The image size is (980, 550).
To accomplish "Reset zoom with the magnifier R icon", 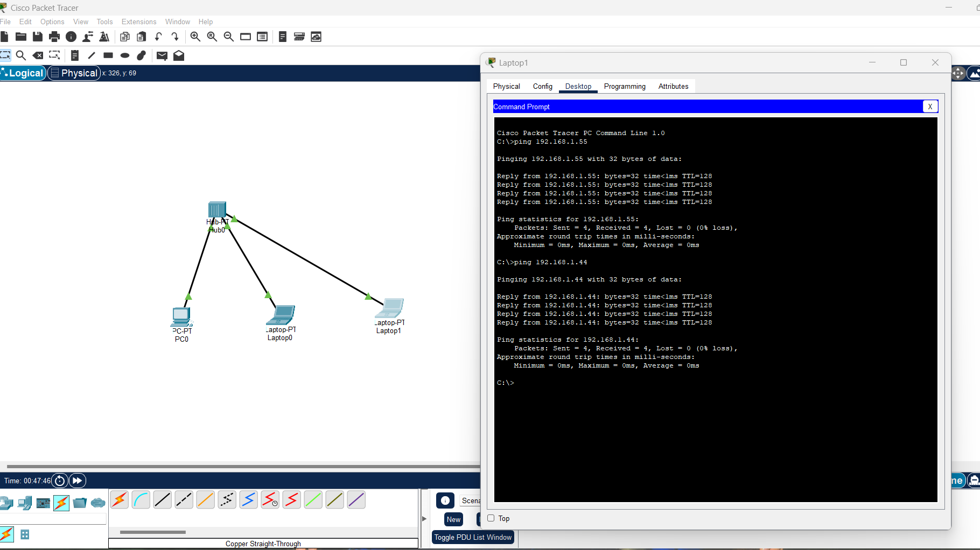I will (x=212, y=37).
